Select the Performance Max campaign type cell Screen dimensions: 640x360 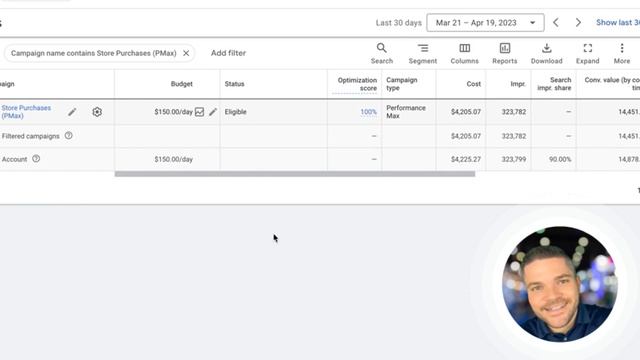coord(406,112)
